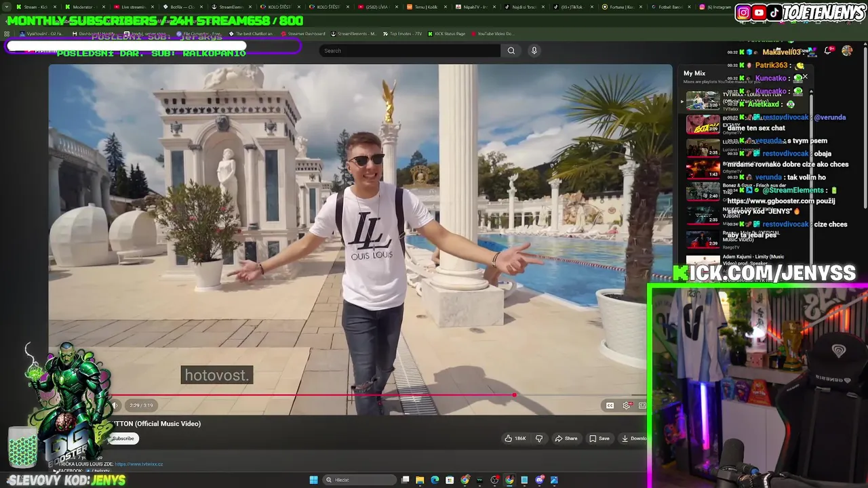Open the YouTube Video Do... bookmark

coord(492,34)
